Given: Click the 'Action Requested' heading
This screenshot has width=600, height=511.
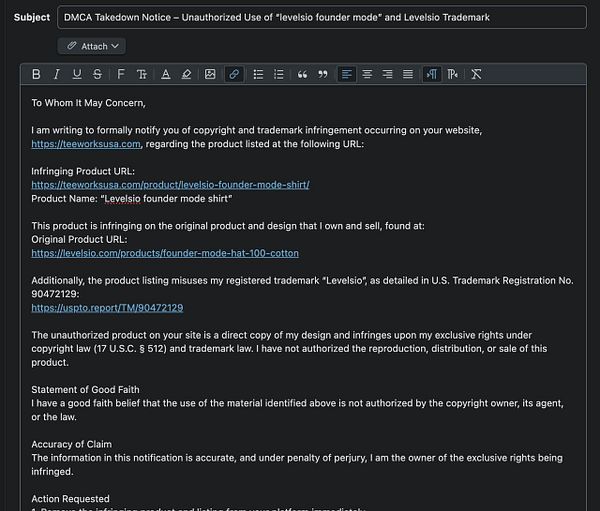Looking at the screenshot, I should click(70, 499).
